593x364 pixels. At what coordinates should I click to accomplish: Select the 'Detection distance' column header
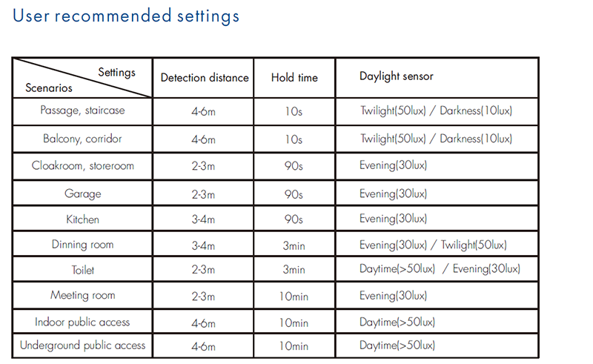205,78
